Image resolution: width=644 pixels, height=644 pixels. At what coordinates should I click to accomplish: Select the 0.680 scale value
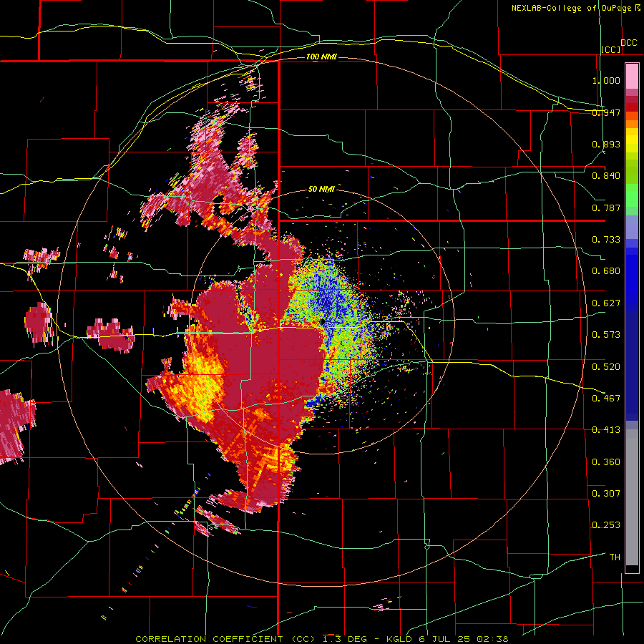click(x=606, y=271)
